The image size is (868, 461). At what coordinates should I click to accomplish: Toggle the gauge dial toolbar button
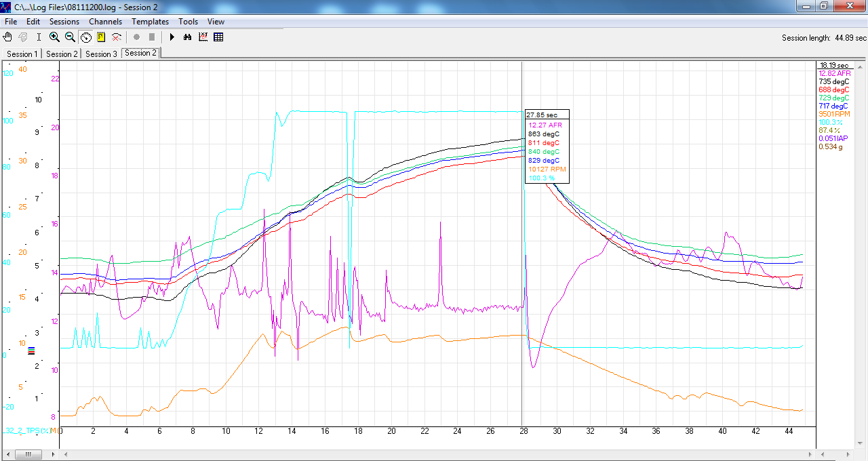85,37
